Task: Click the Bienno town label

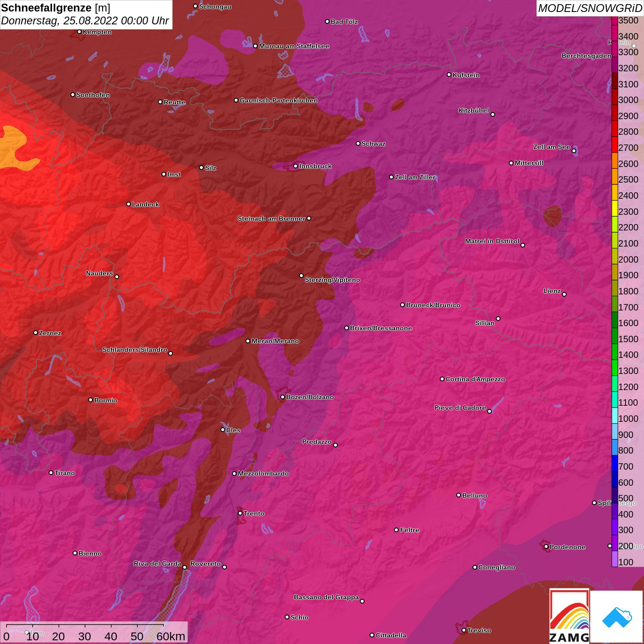Action: (x=90, y=553)
